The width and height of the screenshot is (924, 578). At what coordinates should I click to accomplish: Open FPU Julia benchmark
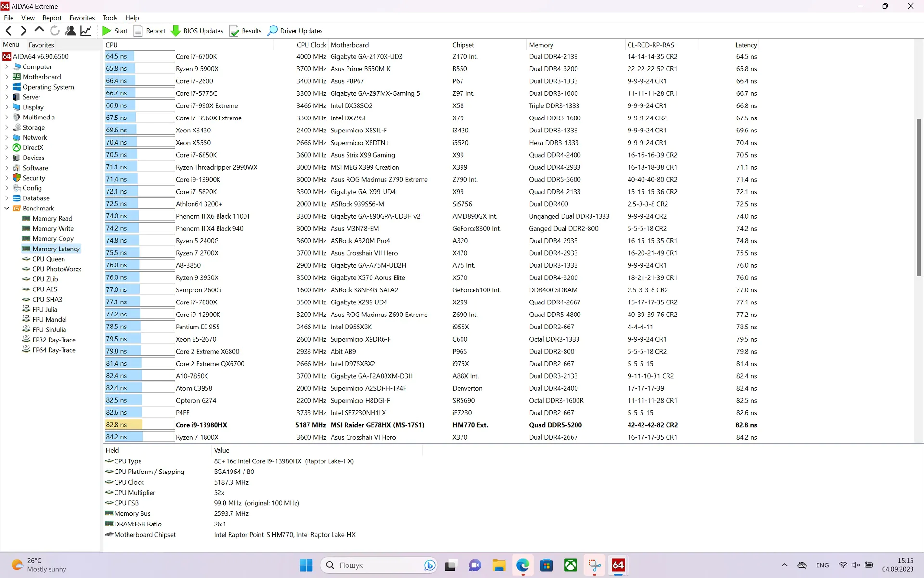44,310
